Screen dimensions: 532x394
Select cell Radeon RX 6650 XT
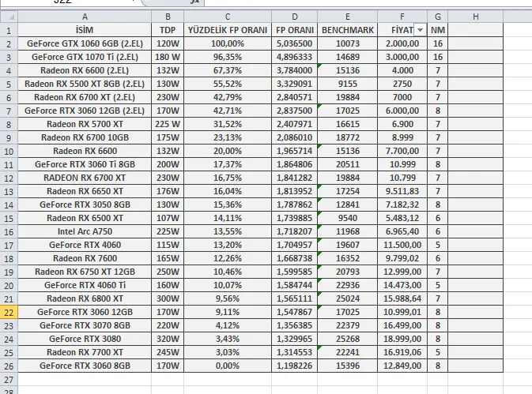click(x=85, y=191)
